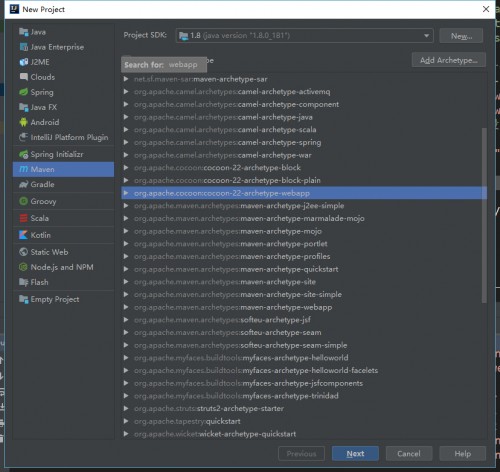Choose the Android robot icon
Viewport: 500px width, 472px height.
tap(23, 122)
